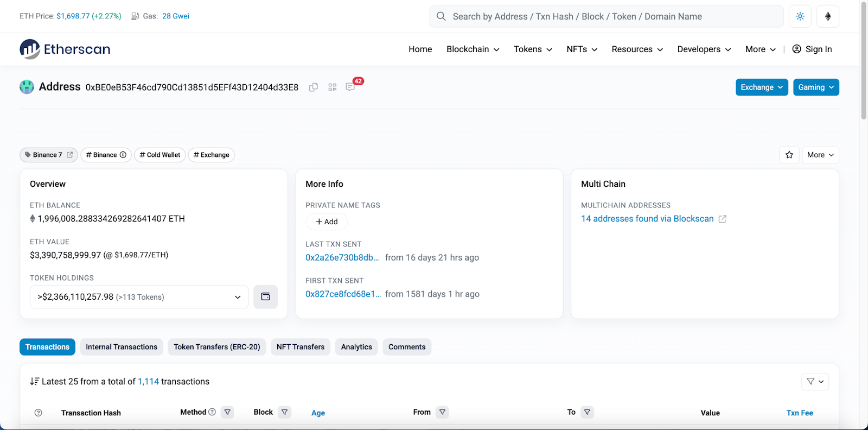
Task: Show the address QR code
Action: [x=333, y=87]
